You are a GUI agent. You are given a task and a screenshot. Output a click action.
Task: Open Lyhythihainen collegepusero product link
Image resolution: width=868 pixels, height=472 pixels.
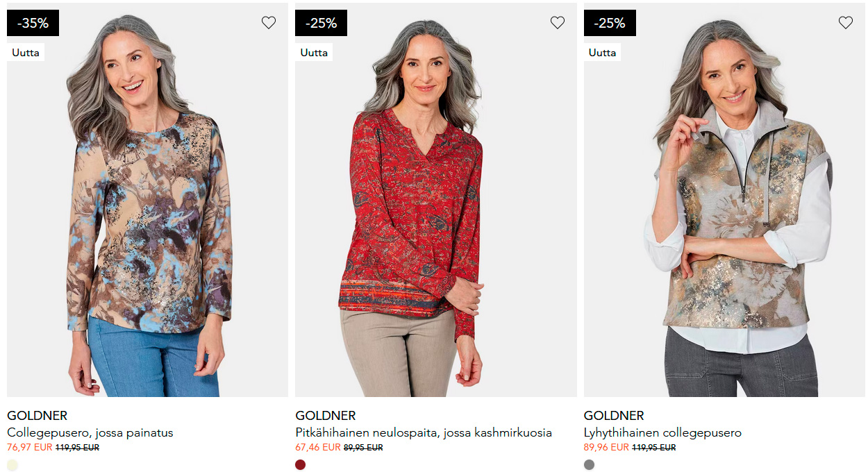pyautogui.click(x=662, y=432)
